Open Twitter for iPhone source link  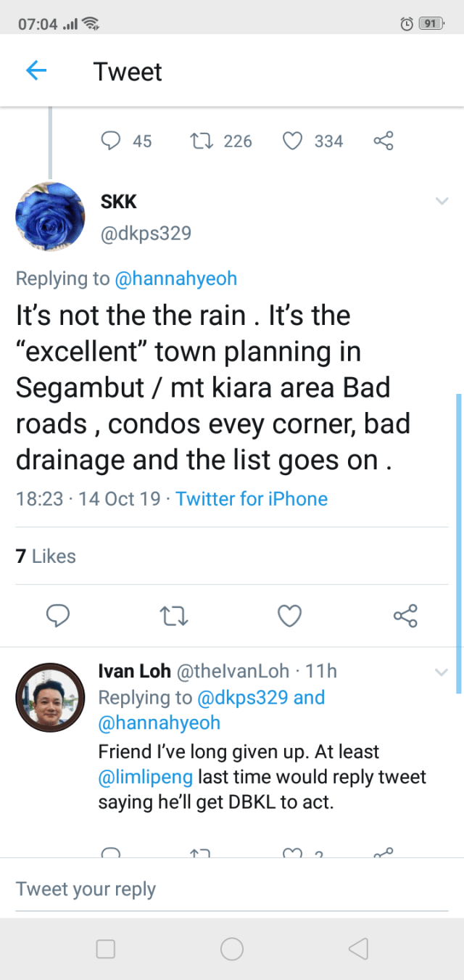(x=252, y=499)
